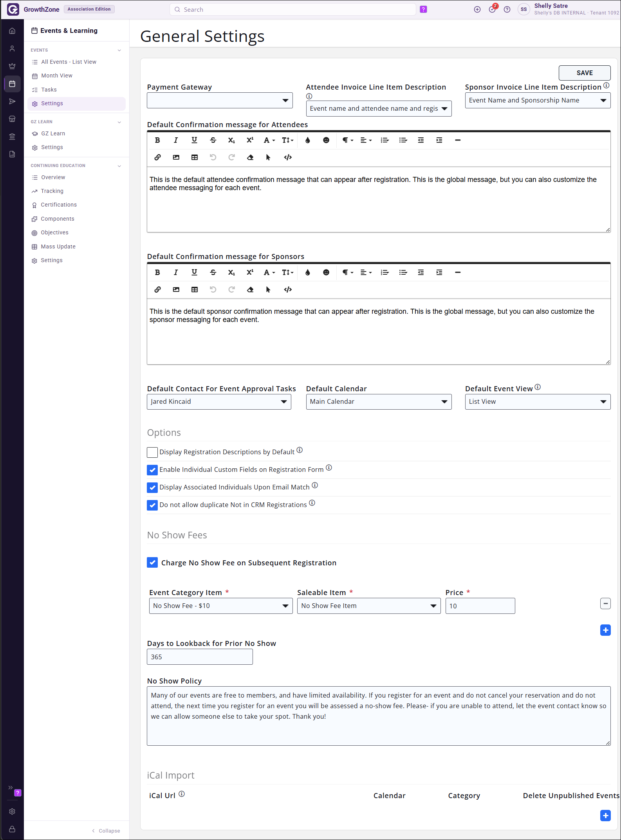This screenshot has height=840, width=621.
Task: Click Bold in the Attendees message editor
Action: (x=157, y=140)
